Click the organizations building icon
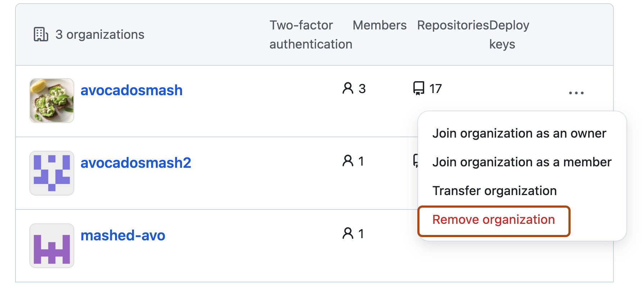This screenshot has height=291, width=644. (41, 34)
